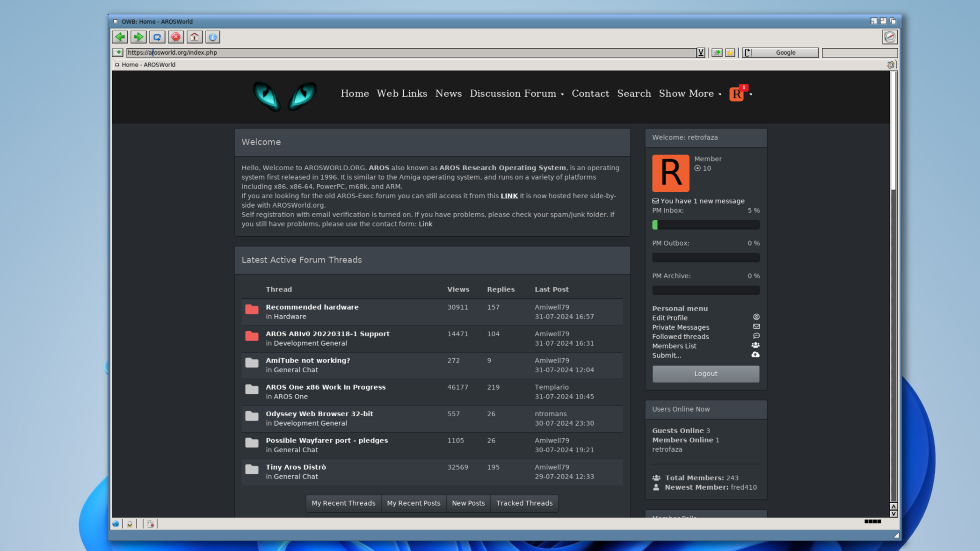Expand the Discussion Forum menu
The height and width of the screenshot is (551, 980).
point(516,94)
